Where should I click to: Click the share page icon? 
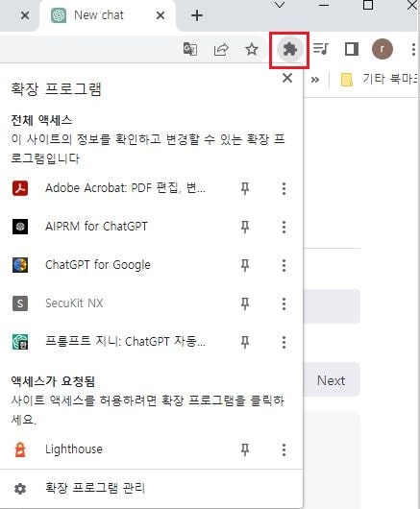[x=221, y=49]
